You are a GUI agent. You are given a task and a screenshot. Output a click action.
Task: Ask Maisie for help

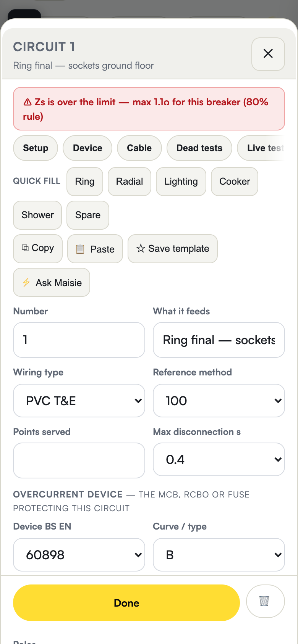pyautogui.click(x=52, y=282)
